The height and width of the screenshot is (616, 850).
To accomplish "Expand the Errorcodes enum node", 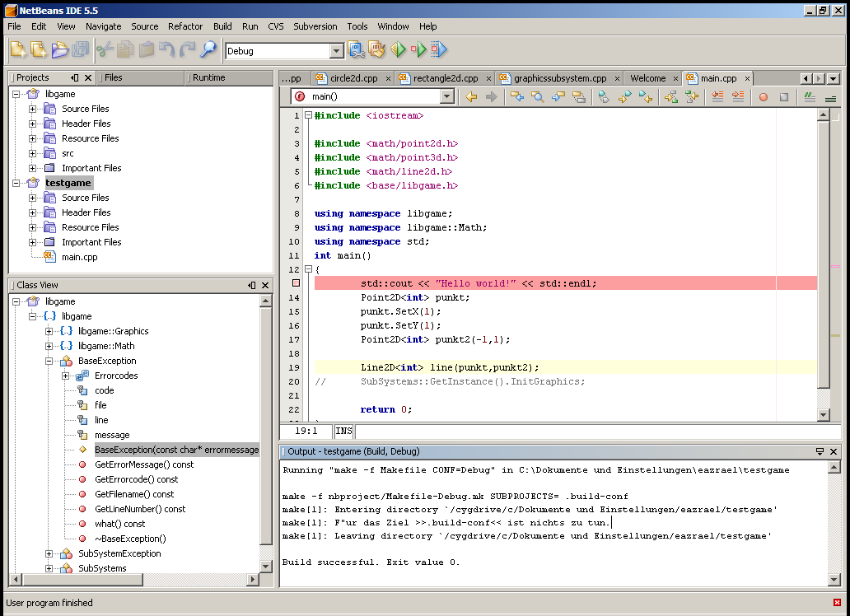I will [65, 376].
